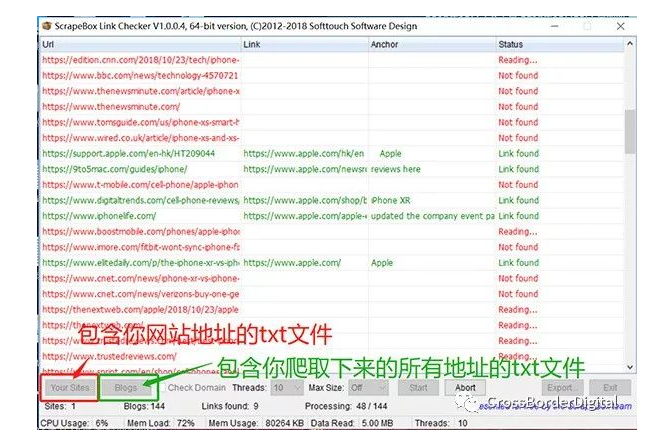The image size is (665, 439).
Task: Select the www.tomsguide.com url row
Action: point(141,122)
